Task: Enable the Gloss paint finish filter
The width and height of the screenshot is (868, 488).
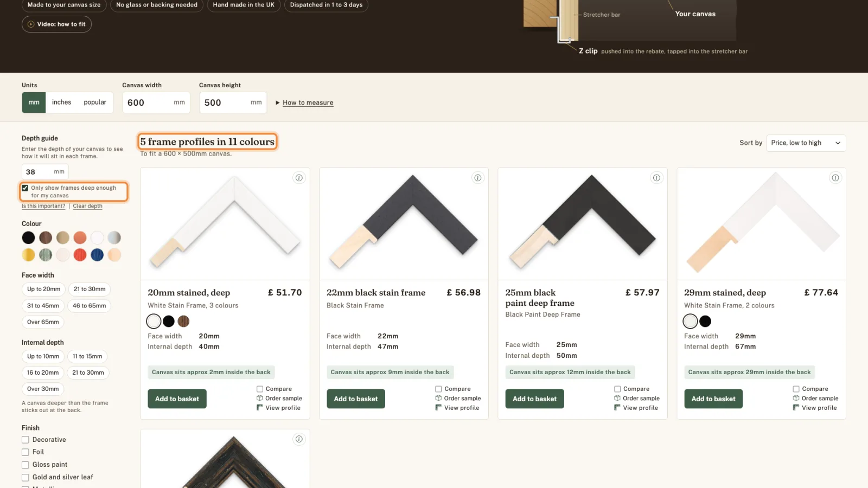Action: (25, 465)
